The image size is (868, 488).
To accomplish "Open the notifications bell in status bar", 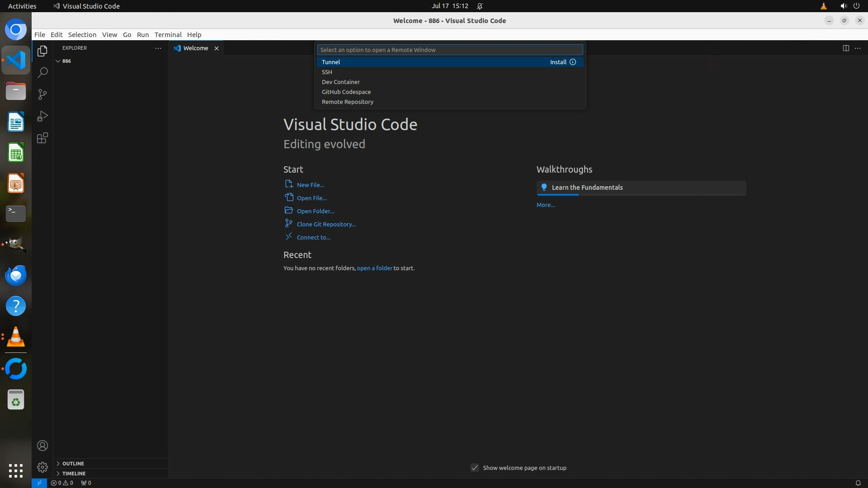I will point(858,483).
